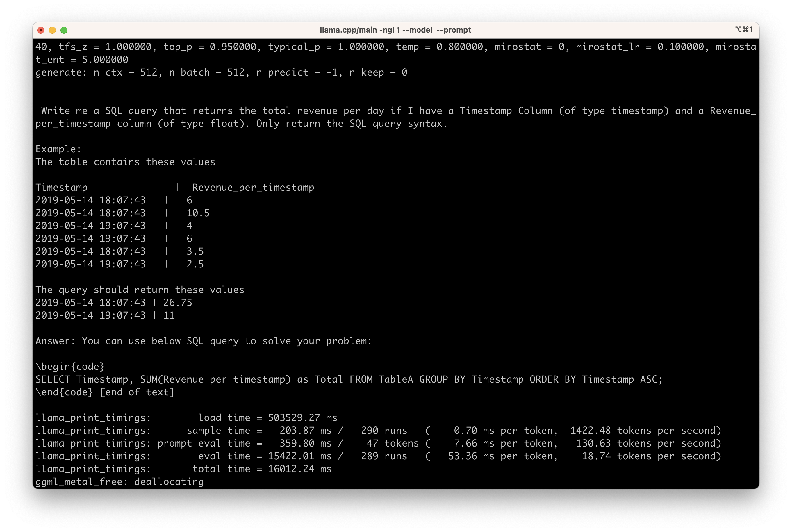This screenshot has height=532, width=792.
Task: Click the green zoom window button
Action: coord(64,30)
